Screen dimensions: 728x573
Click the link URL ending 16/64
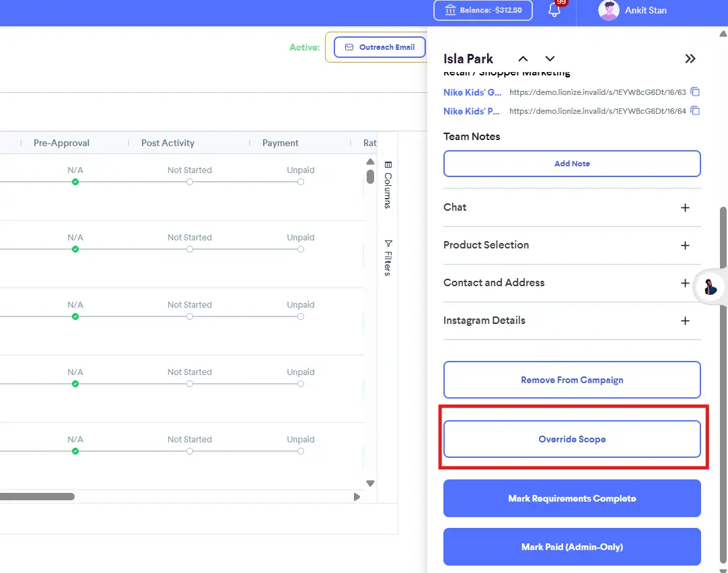(x=597, y=110)
